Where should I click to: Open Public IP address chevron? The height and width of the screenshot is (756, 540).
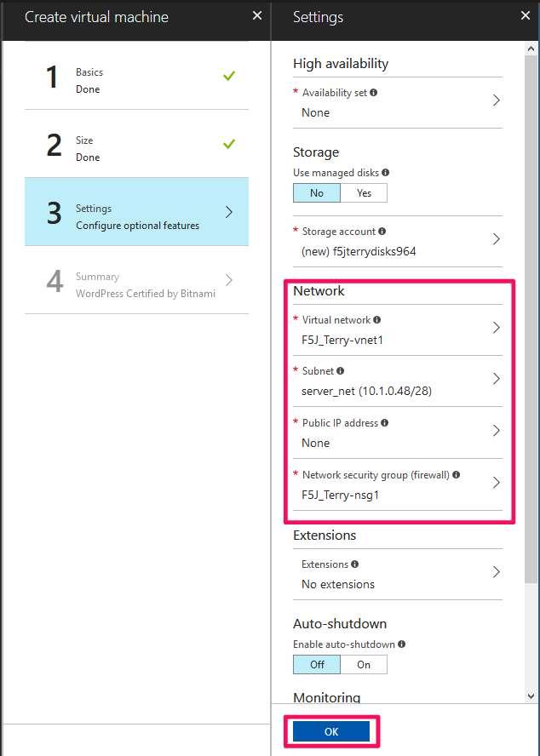click(x=496, y=430)
